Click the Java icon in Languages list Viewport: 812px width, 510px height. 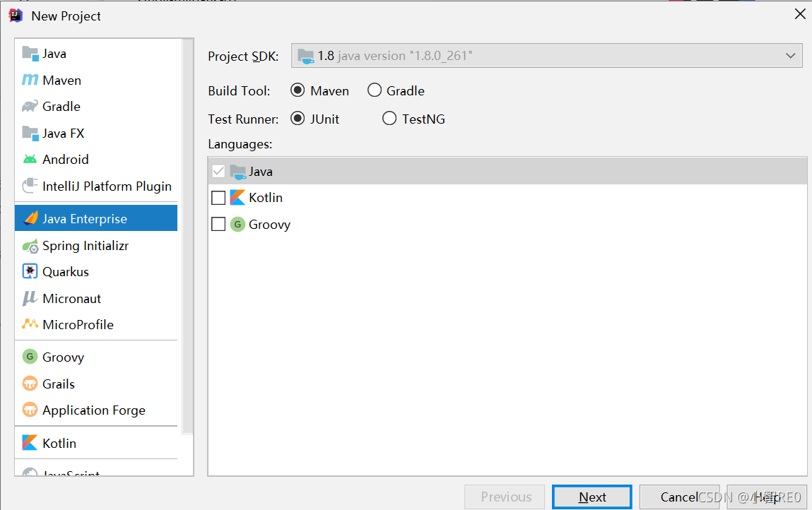[237, 172]
